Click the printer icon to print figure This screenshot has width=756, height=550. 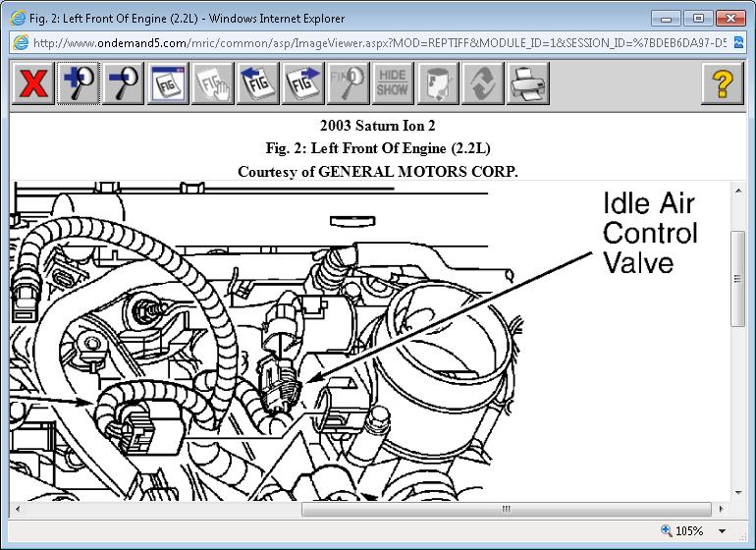coord(529,84)
